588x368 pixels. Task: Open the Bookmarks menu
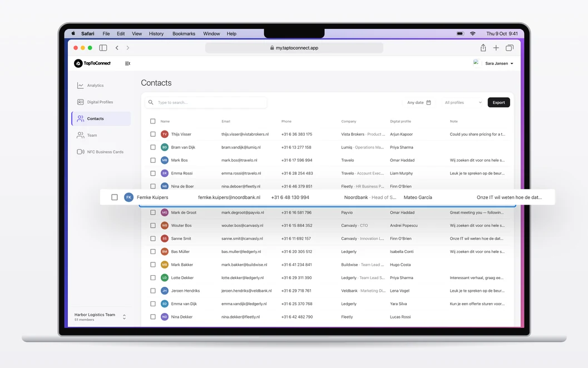[x=184, y=34]
